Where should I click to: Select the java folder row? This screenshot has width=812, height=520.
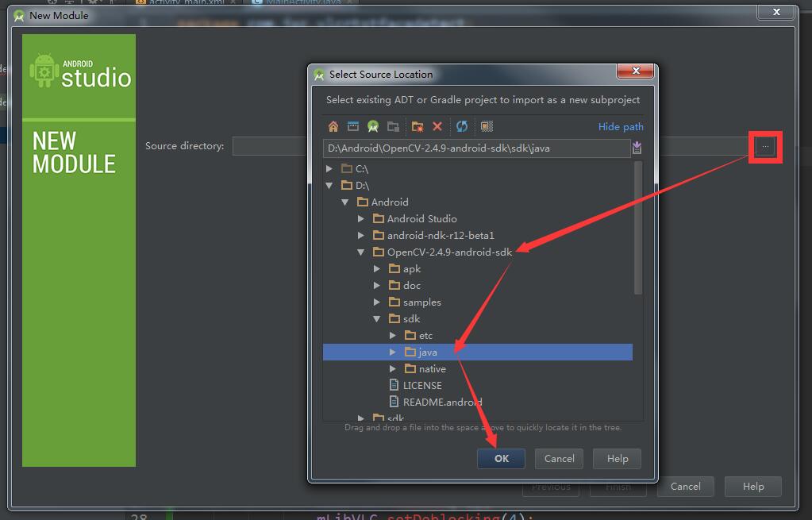478,352
